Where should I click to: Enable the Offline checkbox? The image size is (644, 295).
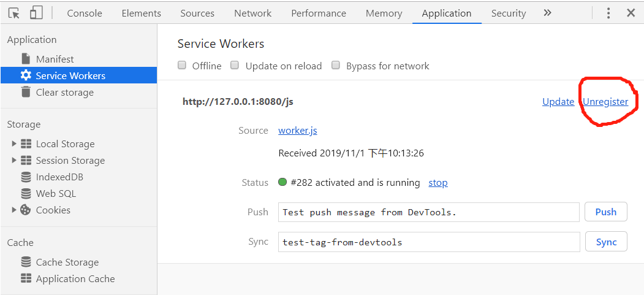tap(182, 66)
